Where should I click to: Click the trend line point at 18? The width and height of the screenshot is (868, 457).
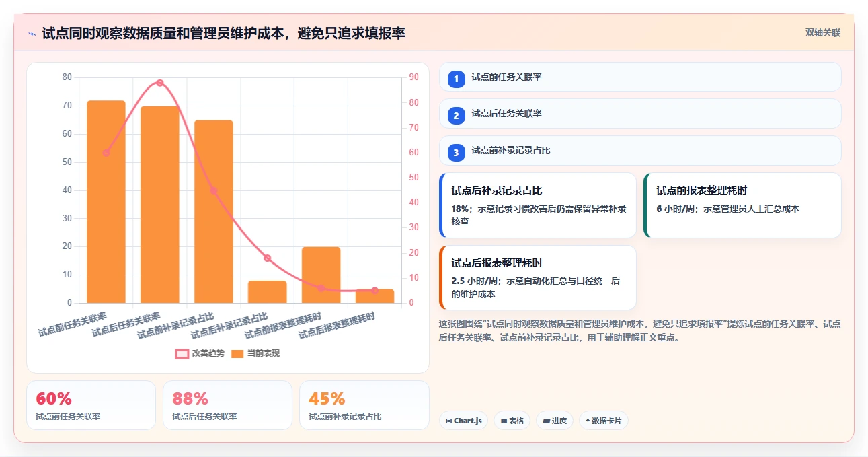pyautogui.click(x=268, y=258)
